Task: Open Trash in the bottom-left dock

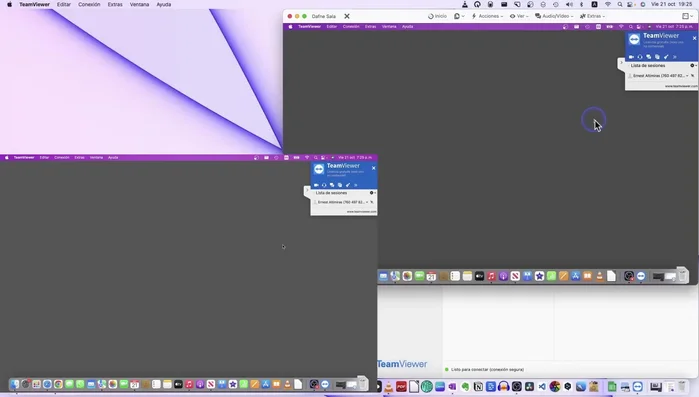Action: 362,383
